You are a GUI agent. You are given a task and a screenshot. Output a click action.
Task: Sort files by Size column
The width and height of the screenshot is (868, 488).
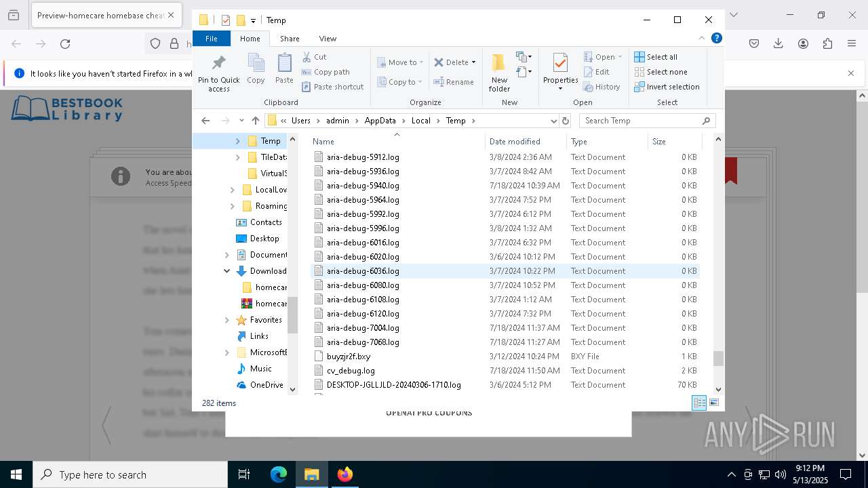[674, 142]
